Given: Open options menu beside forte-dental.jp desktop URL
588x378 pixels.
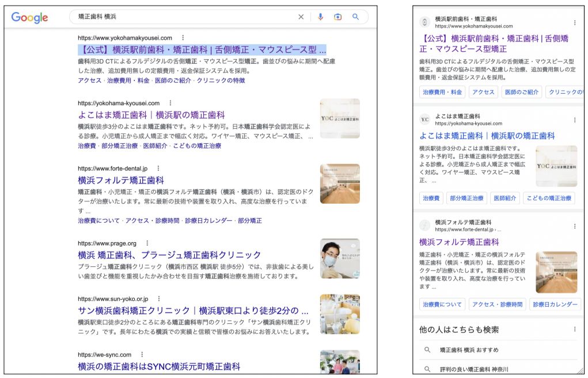Looking at the screenshot, I should point(158,169).
